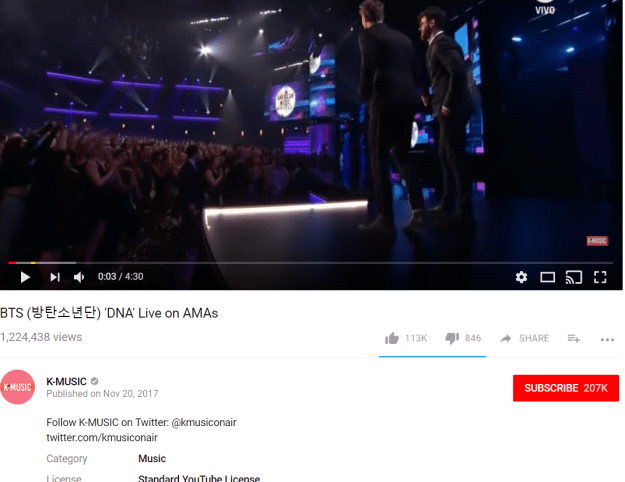625x482 pixels.
Task: Mute the video volume
Action: click(x=79, y=277)
